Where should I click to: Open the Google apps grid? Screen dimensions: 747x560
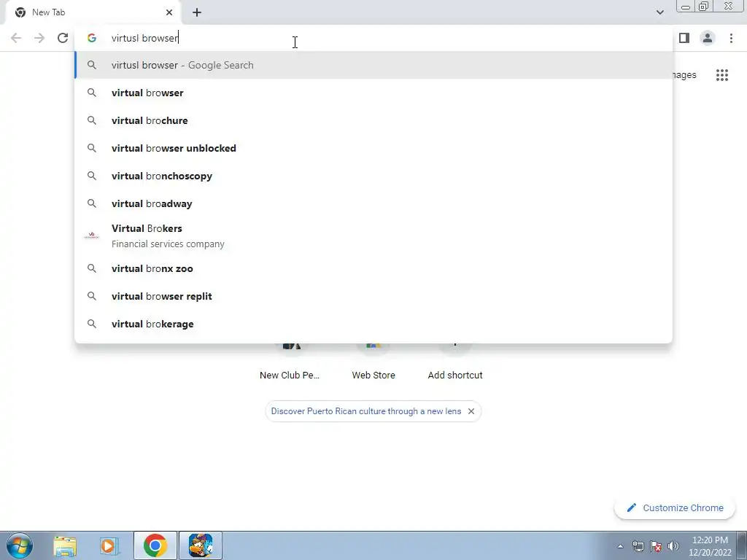[x=722, y=75]
